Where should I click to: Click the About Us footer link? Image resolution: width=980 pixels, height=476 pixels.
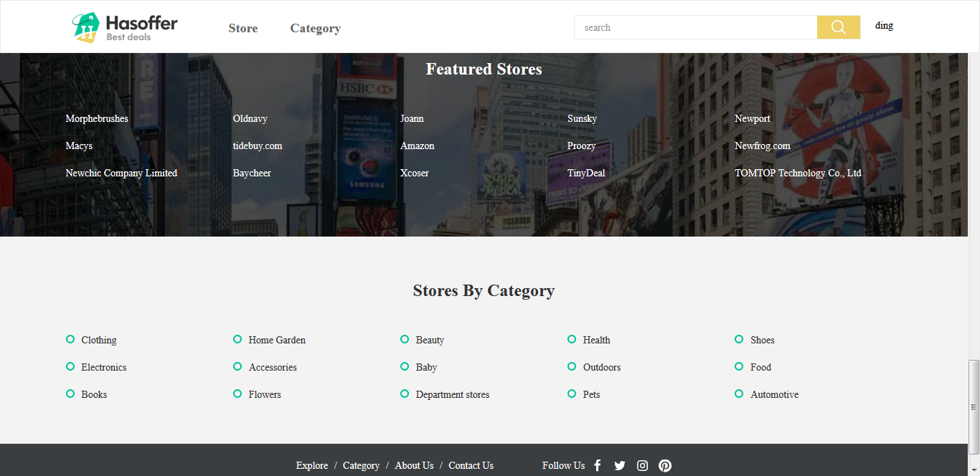pos(414,465)
